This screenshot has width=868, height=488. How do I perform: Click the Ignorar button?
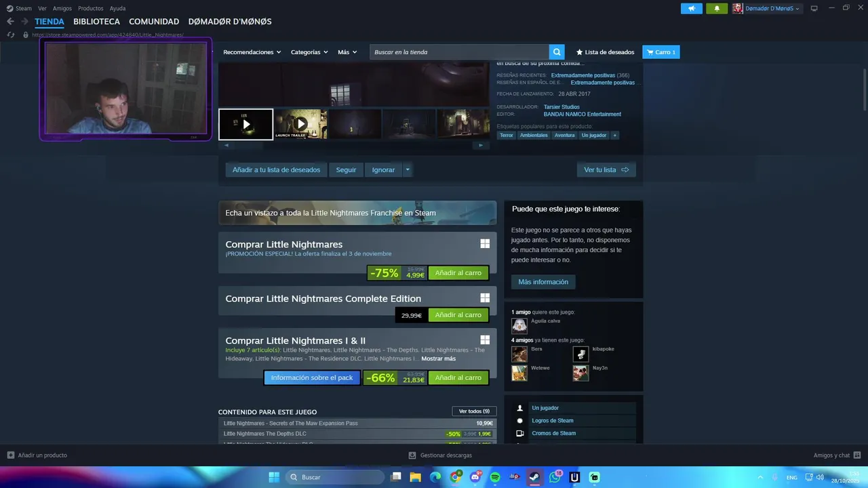pos(383,170)
